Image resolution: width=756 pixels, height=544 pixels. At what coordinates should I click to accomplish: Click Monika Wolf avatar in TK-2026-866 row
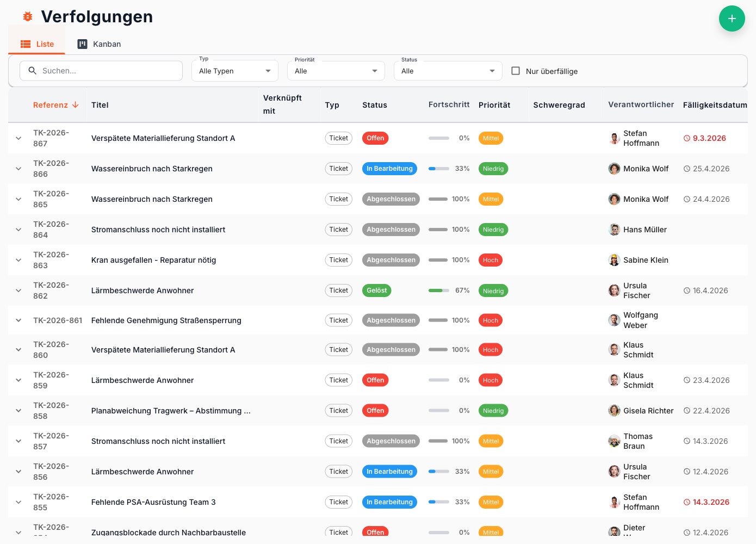coord(614,169)
